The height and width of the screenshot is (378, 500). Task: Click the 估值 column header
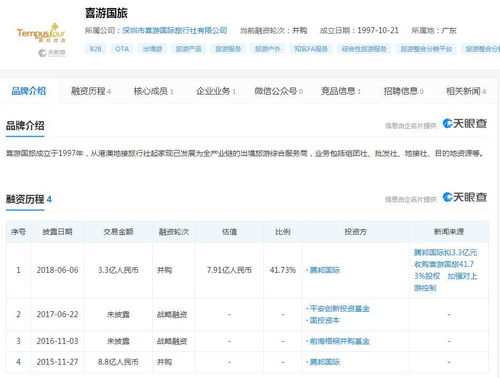pyautogui.click(x=229, y=232)
